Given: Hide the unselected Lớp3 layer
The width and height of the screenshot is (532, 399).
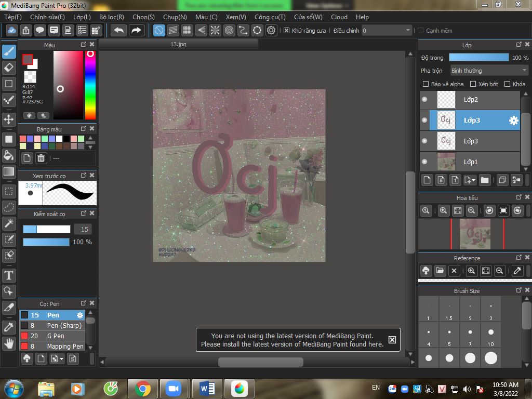Looking at the screenshot, I should pyautogui.click(x=424, y=141).
